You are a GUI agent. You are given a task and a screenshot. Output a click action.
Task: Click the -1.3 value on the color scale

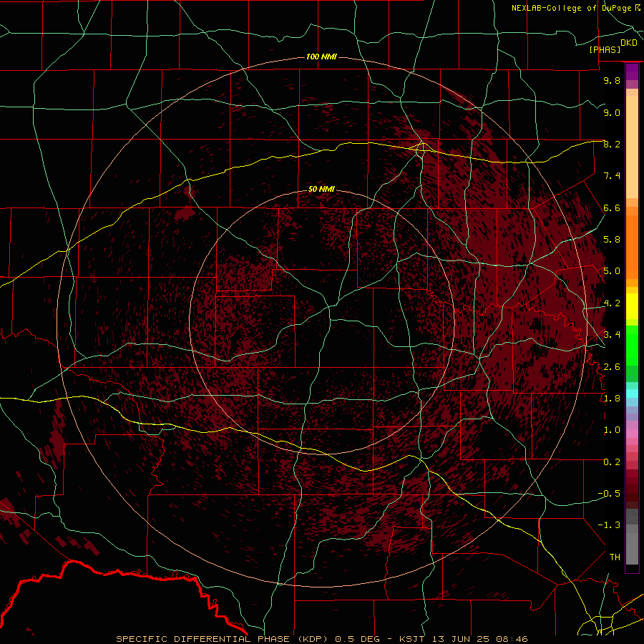pos(609,525)
